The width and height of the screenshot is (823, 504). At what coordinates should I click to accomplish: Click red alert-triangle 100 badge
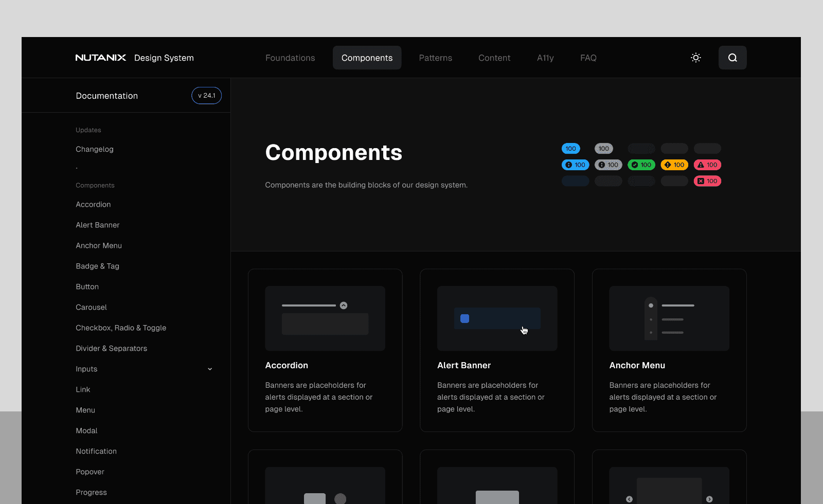(707, 165)
